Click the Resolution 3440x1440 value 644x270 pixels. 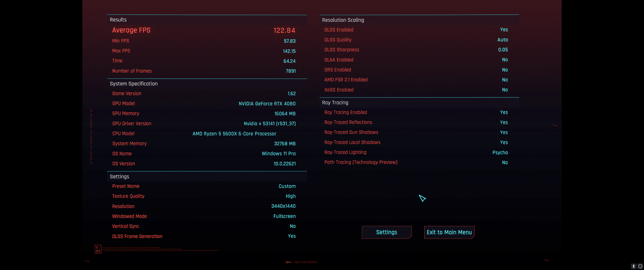click(283, 206)
